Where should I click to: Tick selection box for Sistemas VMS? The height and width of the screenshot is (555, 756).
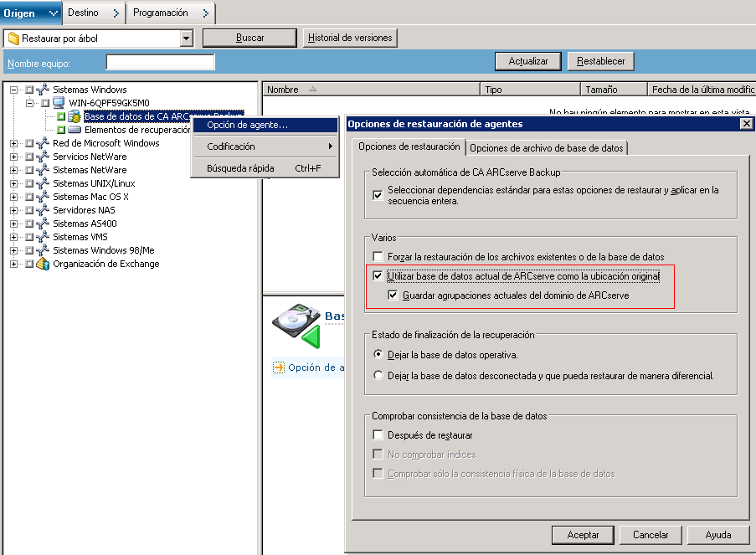pyautogui.click(x=29, y=237)
